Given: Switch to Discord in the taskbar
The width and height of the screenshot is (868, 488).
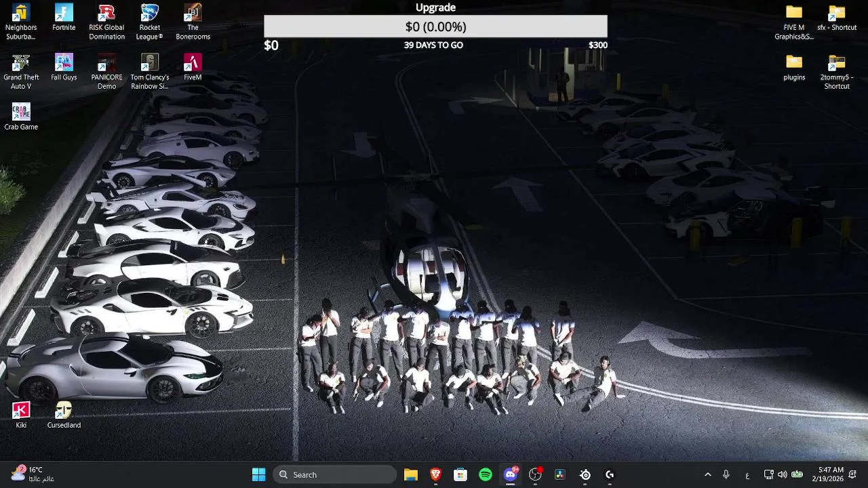Looking at the screenshot, I should 511,474.
